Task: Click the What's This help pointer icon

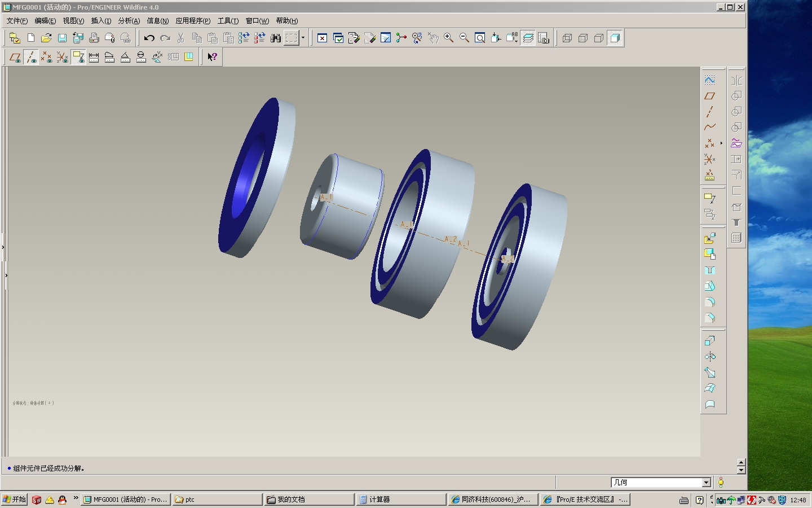Action: pos(212,57)
